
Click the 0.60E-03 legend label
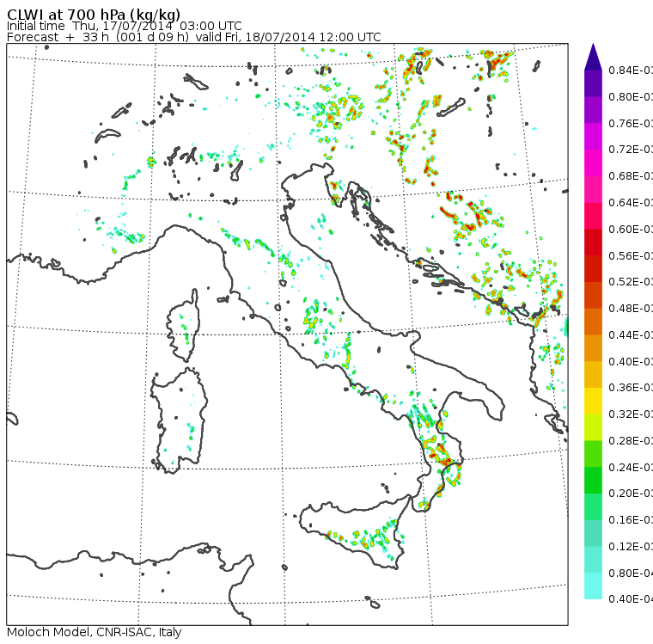[x=631, y=230]
